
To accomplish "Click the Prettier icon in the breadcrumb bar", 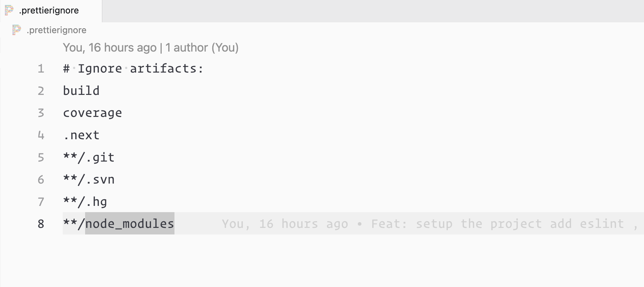I will pos(16,30).
